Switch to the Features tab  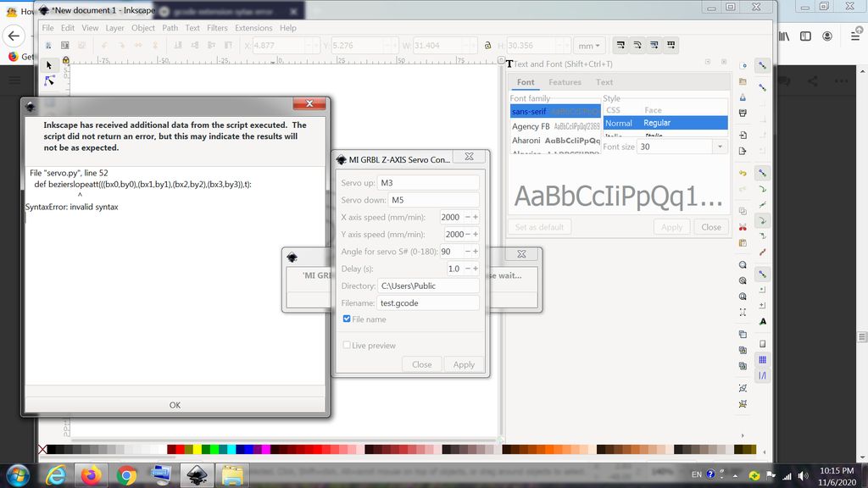(565, 82)
